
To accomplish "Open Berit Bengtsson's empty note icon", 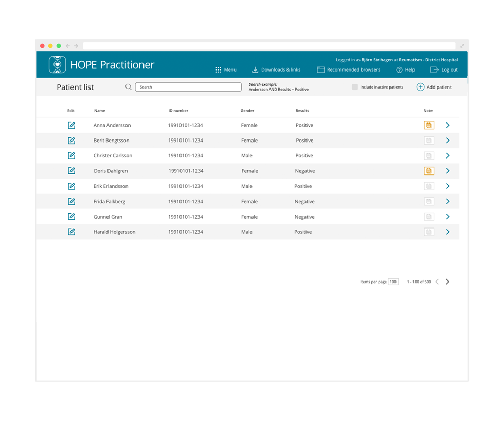I will tap(429, 141).
